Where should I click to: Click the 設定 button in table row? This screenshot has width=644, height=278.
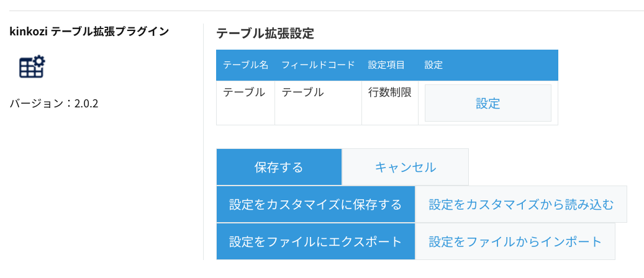click(x=488, y=103)
